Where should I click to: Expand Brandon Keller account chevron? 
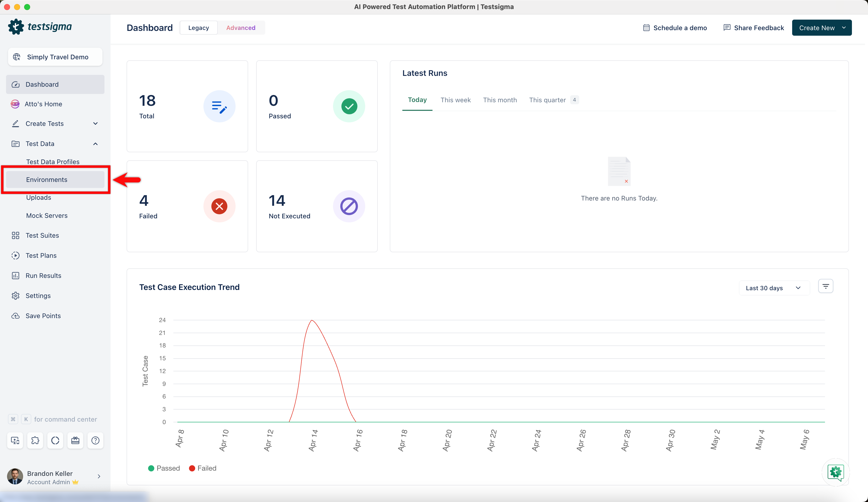99,476
